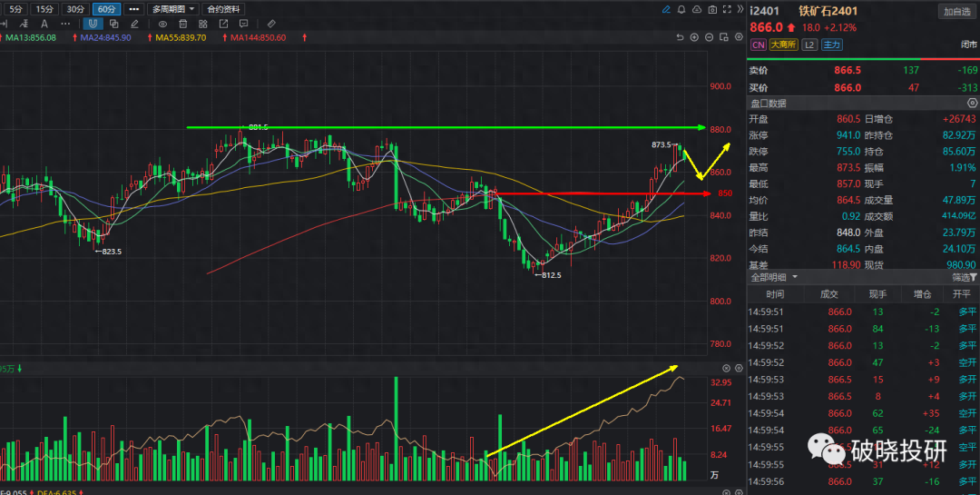Click the undo arrow icon above chart

click(x=680, y=37)
